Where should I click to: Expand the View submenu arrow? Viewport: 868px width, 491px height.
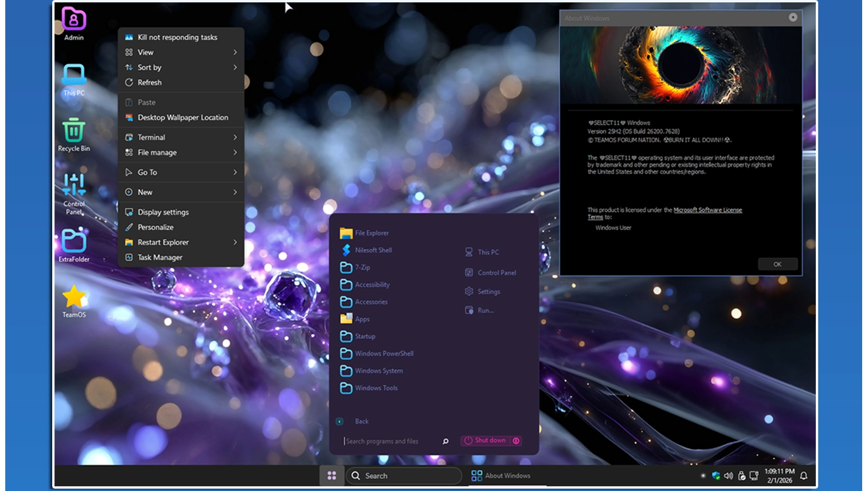(235, 52)
